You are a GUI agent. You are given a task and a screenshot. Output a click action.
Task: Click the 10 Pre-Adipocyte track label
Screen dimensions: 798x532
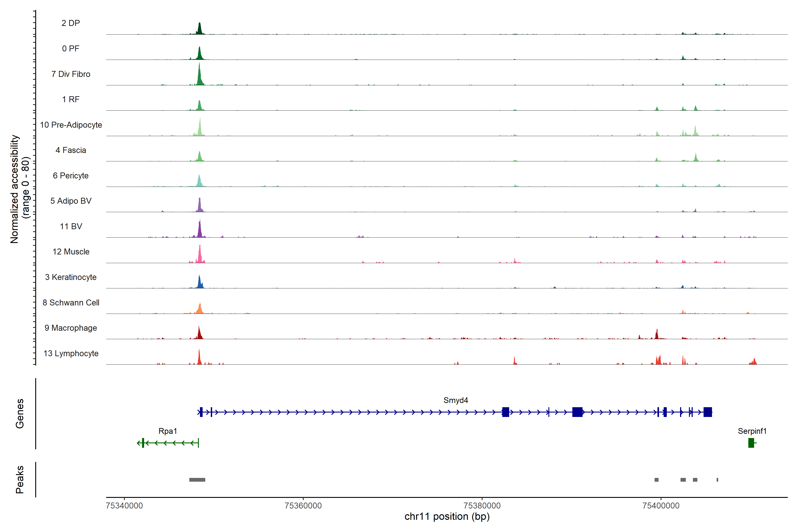[71, 125]
